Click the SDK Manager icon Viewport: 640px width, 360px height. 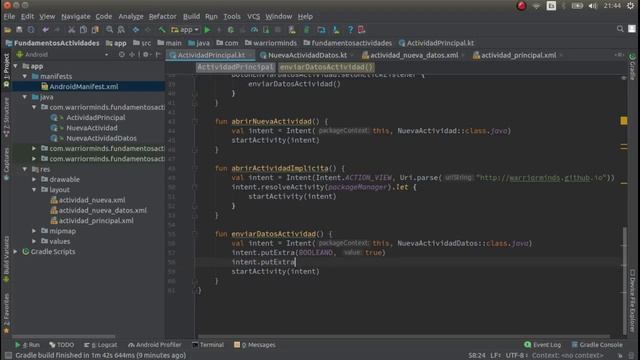click(336, 30)
